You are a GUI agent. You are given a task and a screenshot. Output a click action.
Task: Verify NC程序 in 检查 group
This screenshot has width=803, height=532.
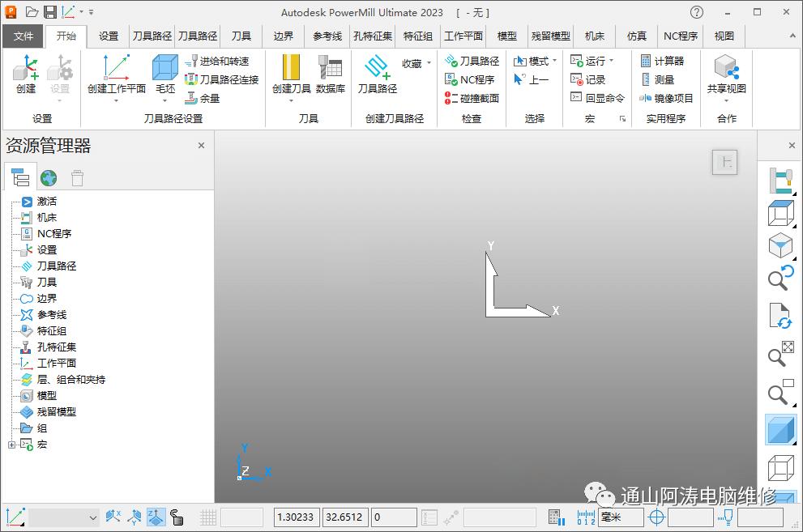470,80
